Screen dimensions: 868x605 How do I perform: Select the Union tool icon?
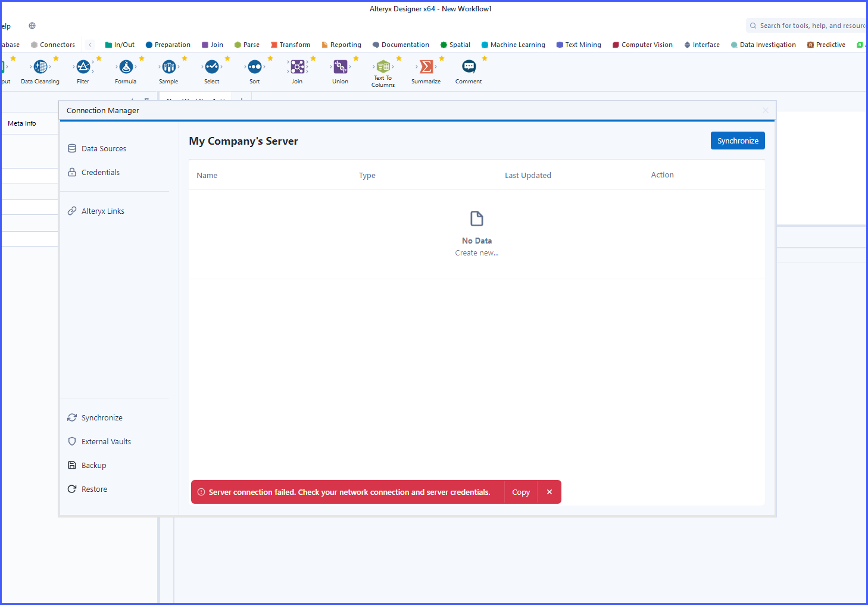(341, 67)
